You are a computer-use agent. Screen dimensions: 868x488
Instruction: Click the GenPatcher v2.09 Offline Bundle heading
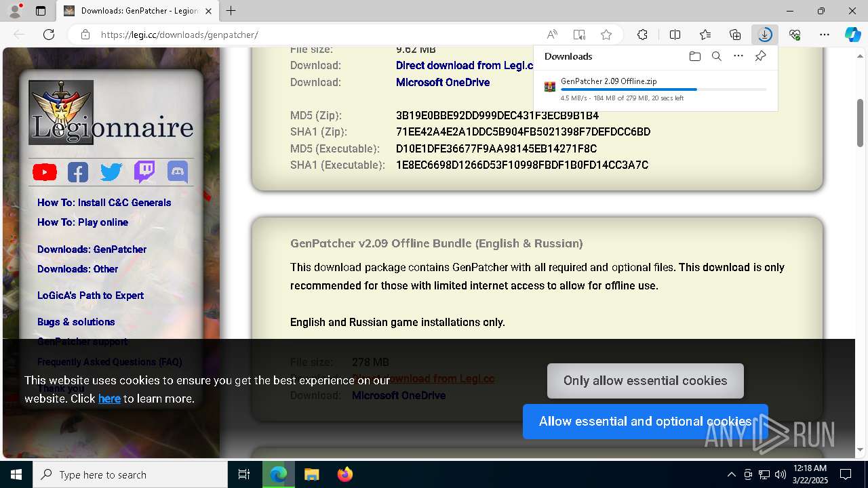pyautogui.click(x=437, y=243)
